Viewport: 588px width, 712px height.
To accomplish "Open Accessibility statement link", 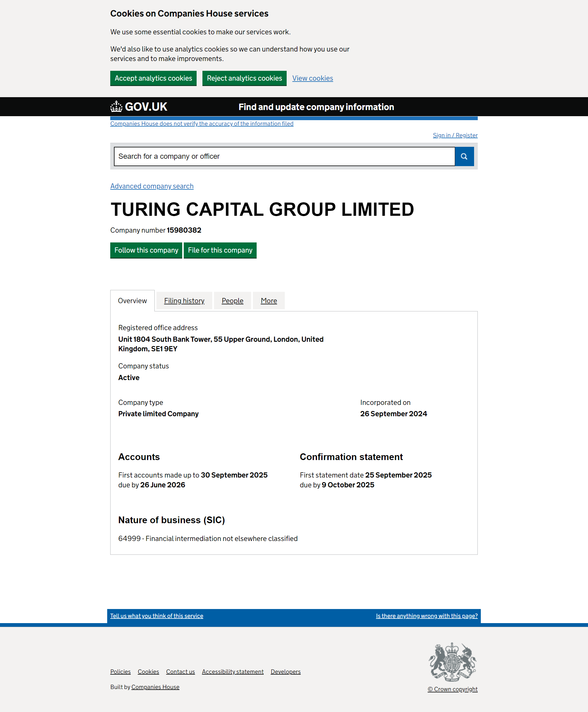I will (233, 672).
